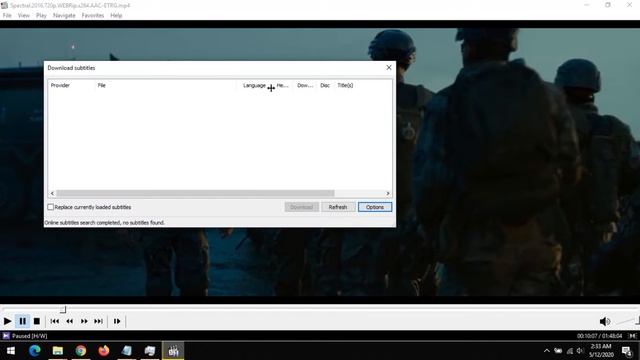This screenshot has width=640, height=360.
Task: Step forward one frame
Action: pos(117,321)
